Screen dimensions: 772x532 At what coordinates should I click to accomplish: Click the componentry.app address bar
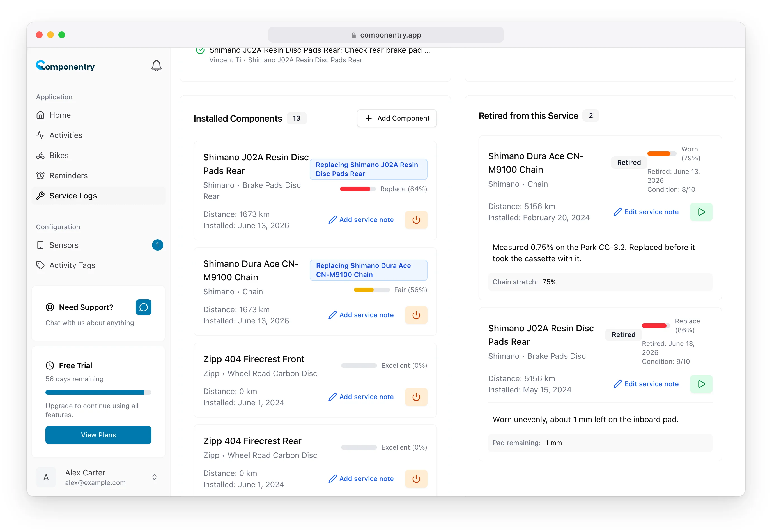386,35
